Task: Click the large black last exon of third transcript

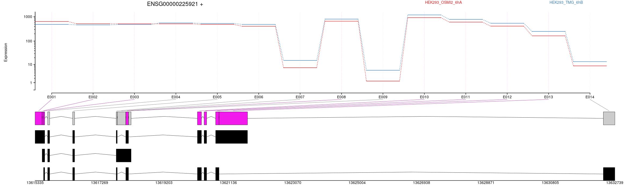Action: click(123, 156)
